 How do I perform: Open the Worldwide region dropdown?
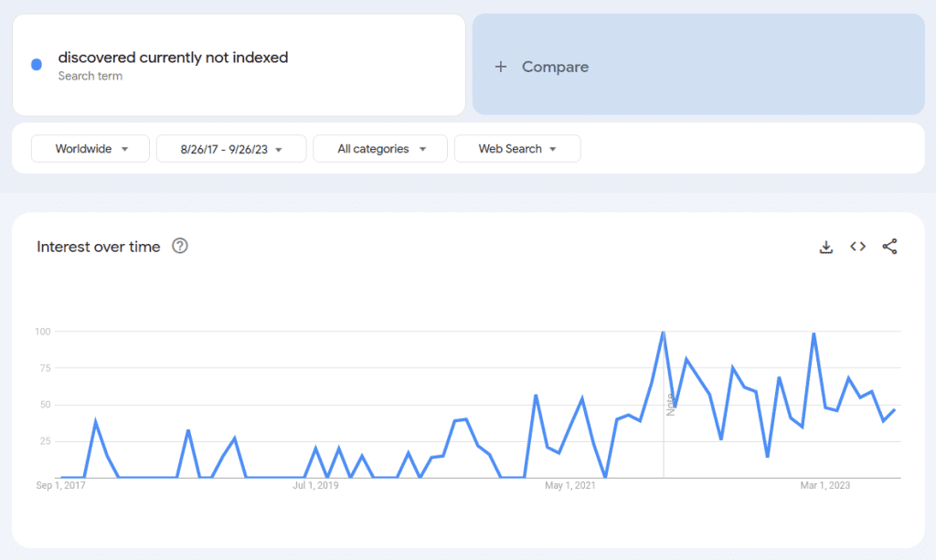tap(90, 148)
